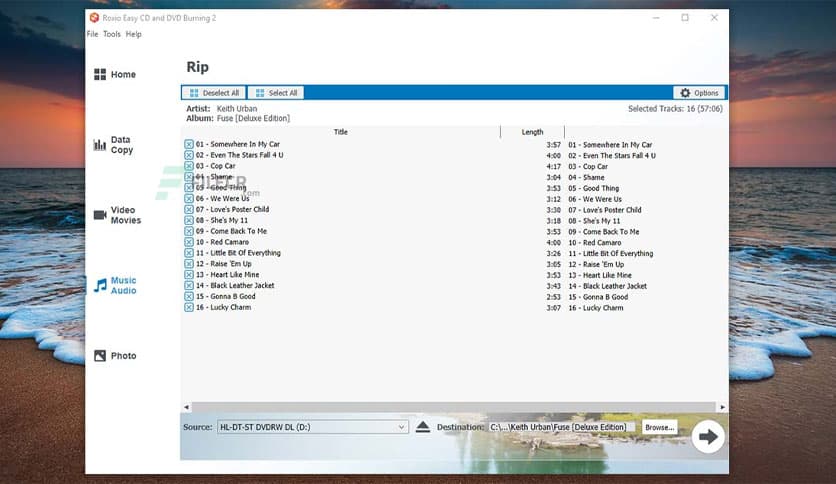Click the horizontal scrollbar track
The width and height of the screenshot is (836, 484).
[x=454, y=407]
